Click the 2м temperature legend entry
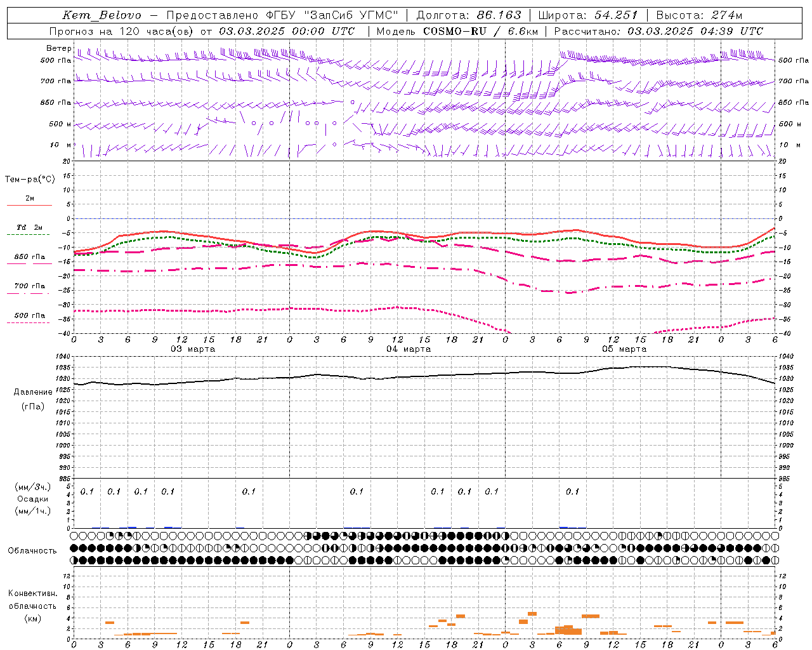This screenshot has height=650, width=812. [30, 198]
